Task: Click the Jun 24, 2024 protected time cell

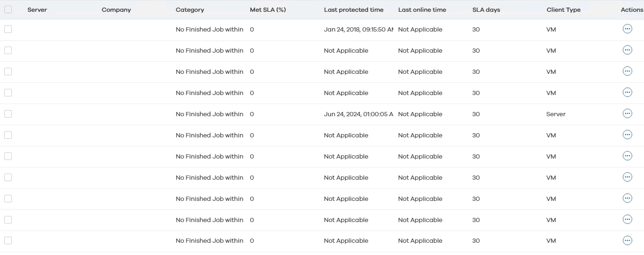Action: 358,114
